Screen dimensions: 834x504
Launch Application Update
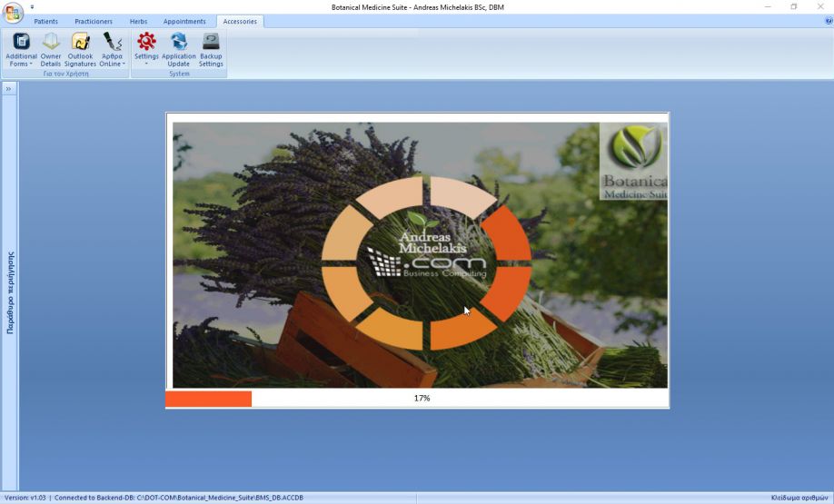(179, 49)
